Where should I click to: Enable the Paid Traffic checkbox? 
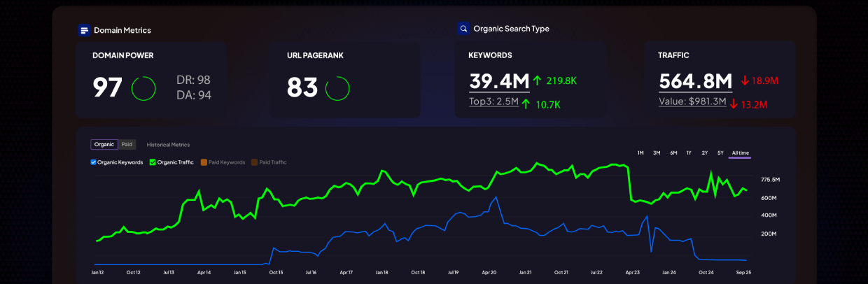tap(255, 162)
